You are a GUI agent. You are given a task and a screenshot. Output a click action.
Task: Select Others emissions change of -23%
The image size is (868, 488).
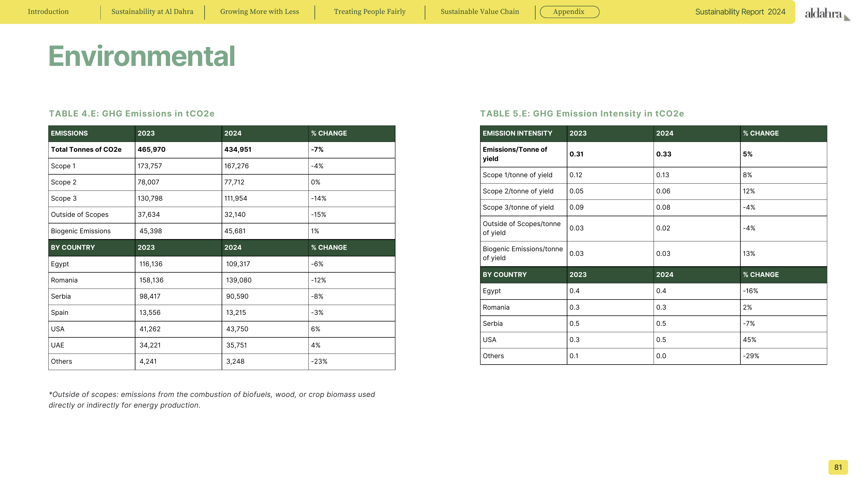tap(319, 361)
